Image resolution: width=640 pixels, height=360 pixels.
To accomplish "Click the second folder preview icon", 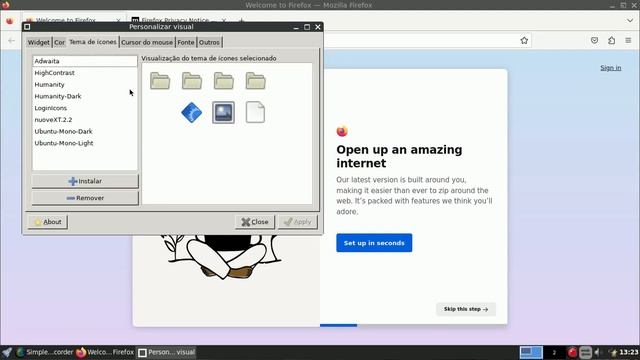I will (192, 81).
